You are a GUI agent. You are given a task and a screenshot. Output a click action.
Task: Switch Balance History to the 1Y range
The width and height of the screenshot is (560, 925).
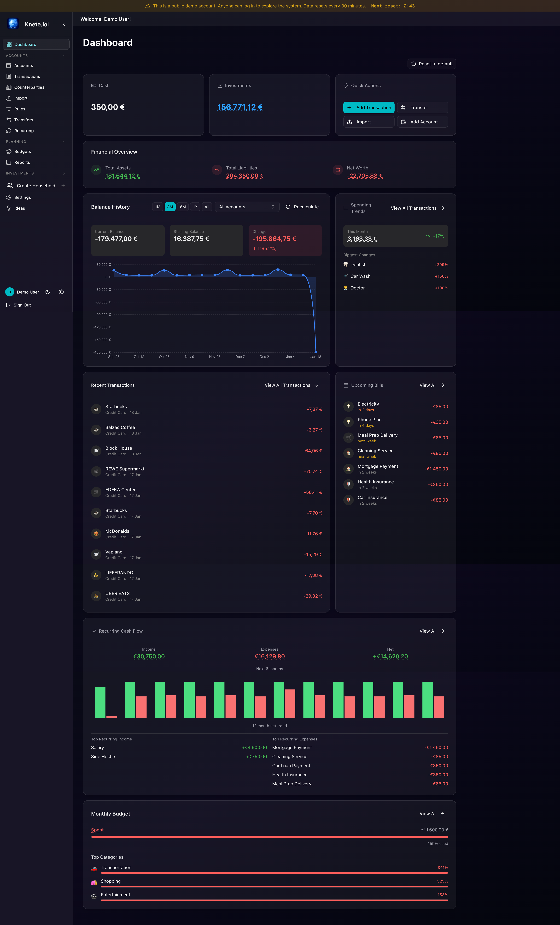[195, 207]
